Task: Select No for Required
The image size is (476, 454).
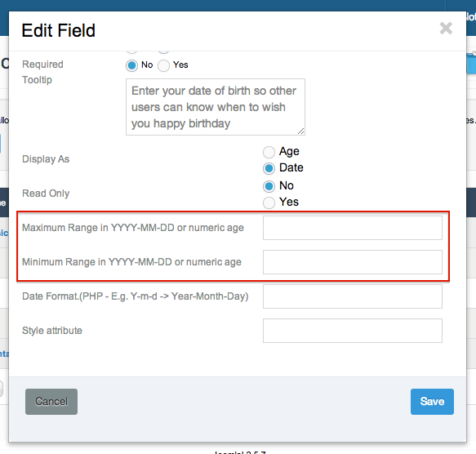Action: 131,65
